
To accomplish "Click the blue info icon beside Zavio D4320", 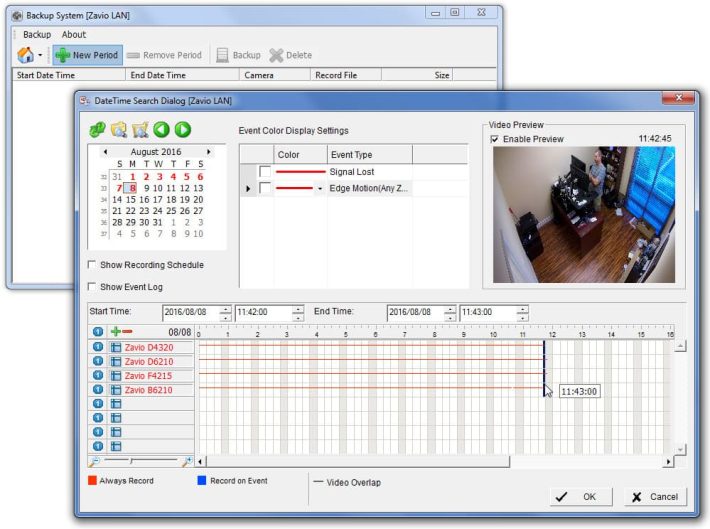I will point(98,347).
